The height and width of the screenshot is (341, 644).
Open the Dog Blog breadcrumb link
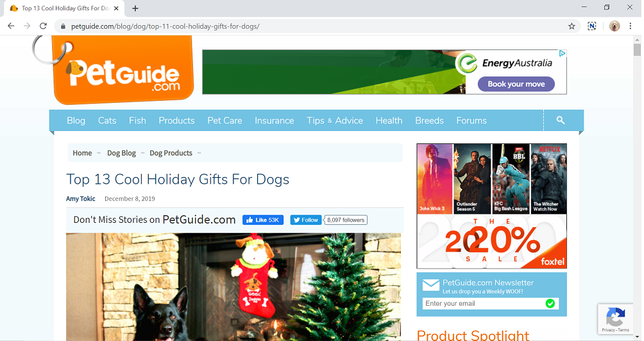(x=121, y=153)
